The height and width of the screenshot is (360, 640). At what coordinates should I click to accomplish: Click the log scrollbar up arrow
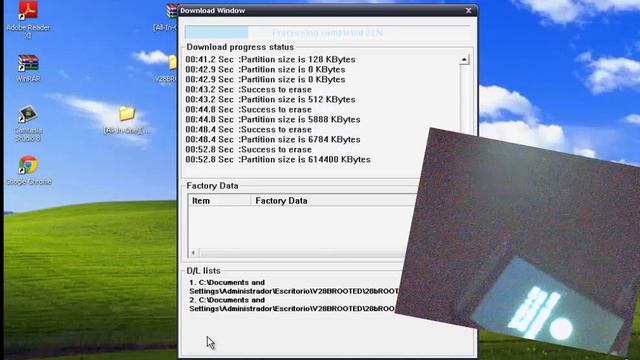[464, 60]
